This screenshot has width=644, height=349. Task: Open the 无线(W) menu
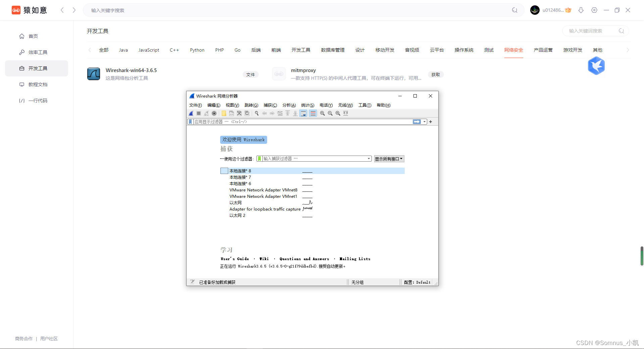(x=345, y=105)
